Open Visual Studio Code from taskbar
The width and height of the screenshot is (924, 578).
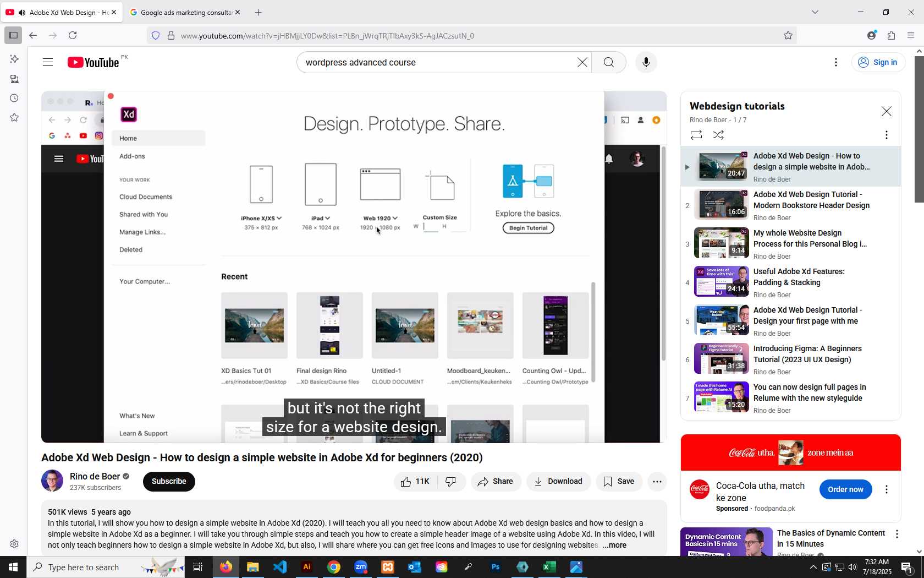coord(280,567)
